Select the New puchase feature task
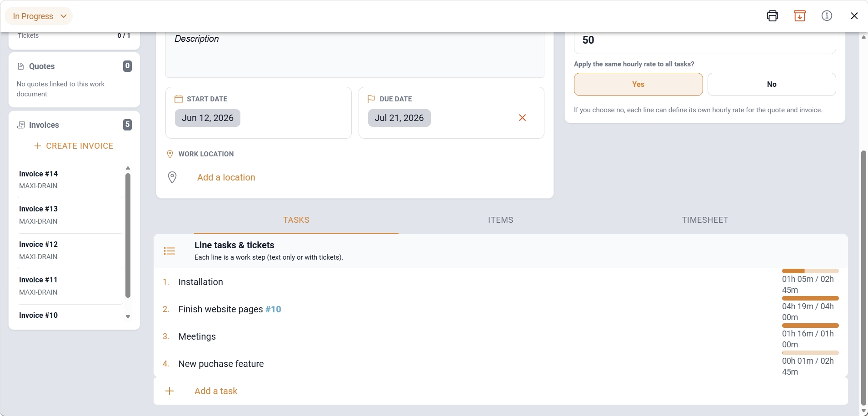The image size is (868, 416). coord(501,364)
